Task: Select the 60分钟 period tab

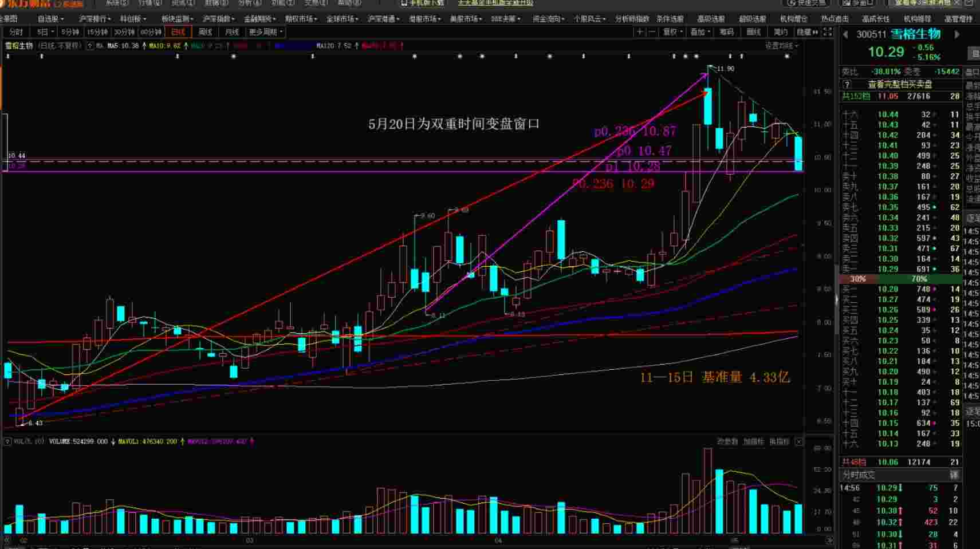Action: coord(151,32)
